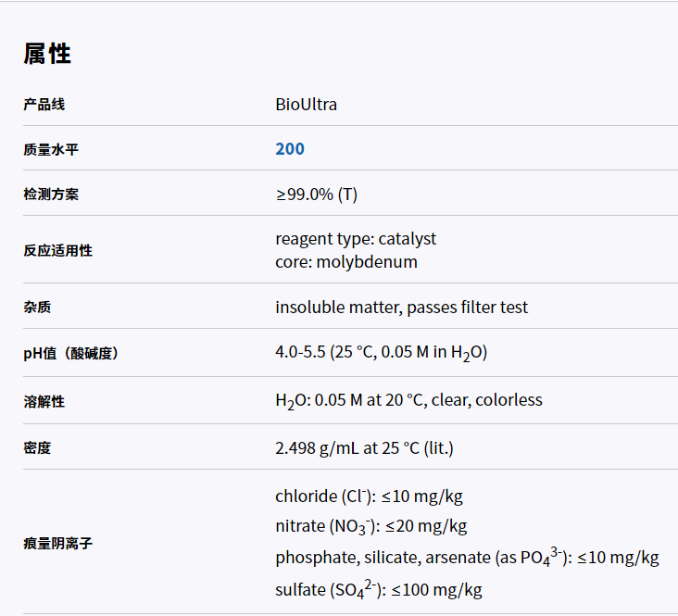Select the 2.498 g/mL density value

click(364, 448)
